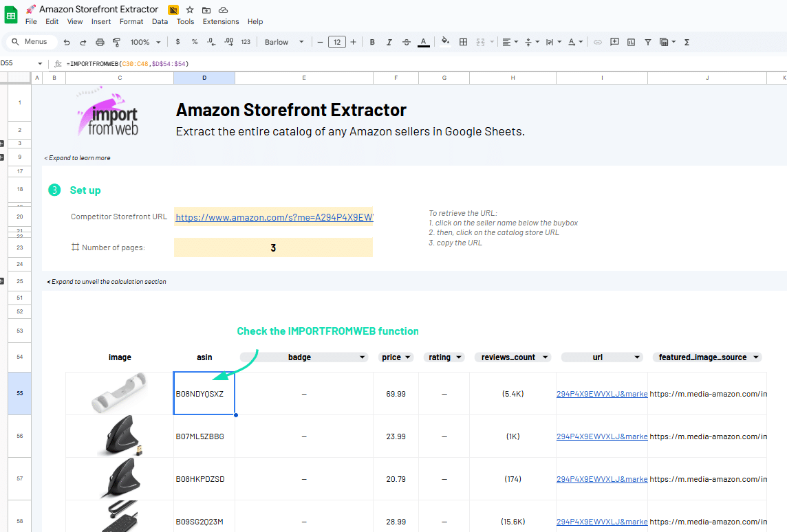The image size is (787, 532).
Task: Click the Insert chart icon
Action: [x=632, y=42]
